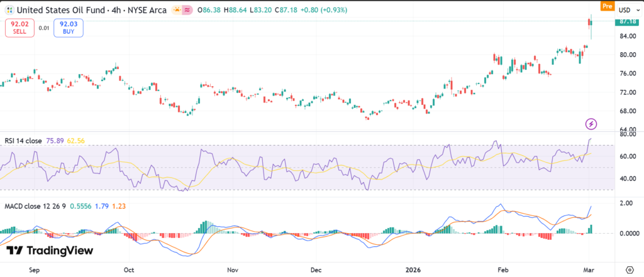Click the purple lightning bolt icon

pyautogui.click(x=591, y=123)
